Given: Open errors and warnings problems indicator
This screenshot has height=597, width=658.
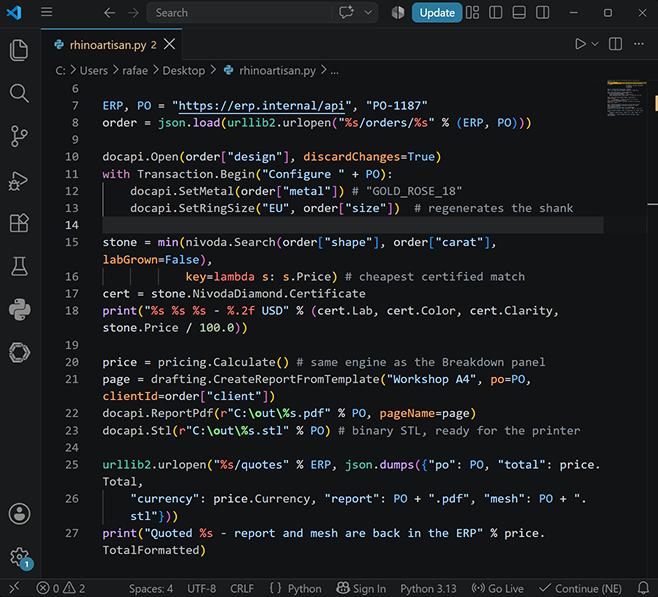Looking at the screenshot, I should pos(61,588).
